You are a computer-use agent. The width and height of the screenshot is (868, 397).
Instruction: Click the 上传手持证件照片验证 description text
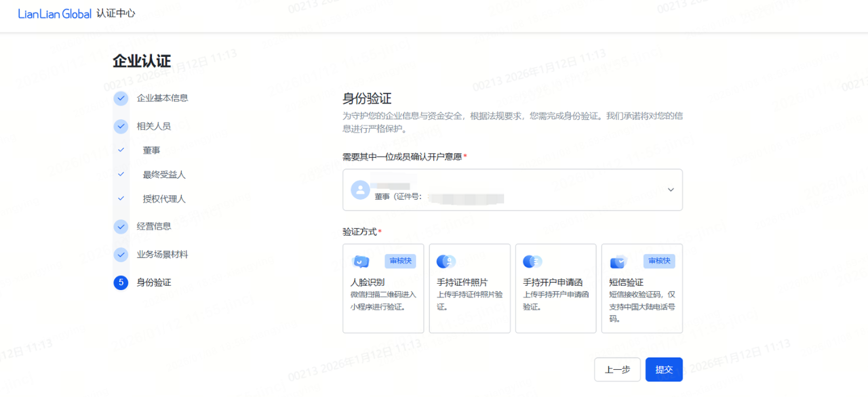click(469, 301)
